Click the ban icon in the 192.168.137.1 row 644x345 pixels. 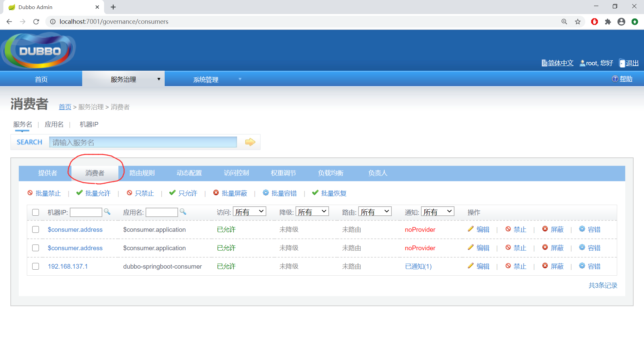pyautogui.click(x=508, y=266)
